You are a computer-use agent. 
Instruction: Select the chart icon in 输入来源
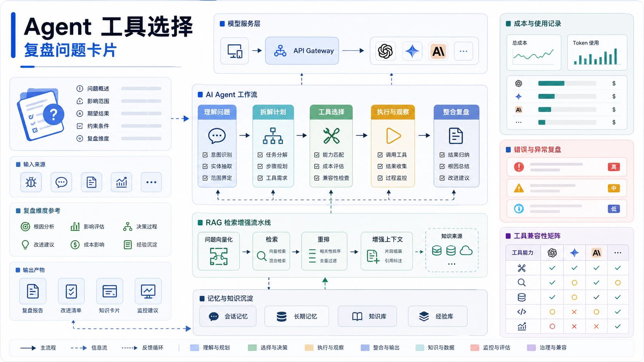point(121,182)
